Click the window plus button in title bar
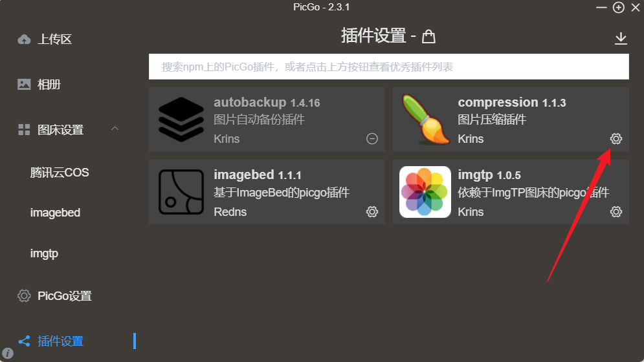Image resolution: width=644 pixels, height=362 pixels. coord(618,7)
